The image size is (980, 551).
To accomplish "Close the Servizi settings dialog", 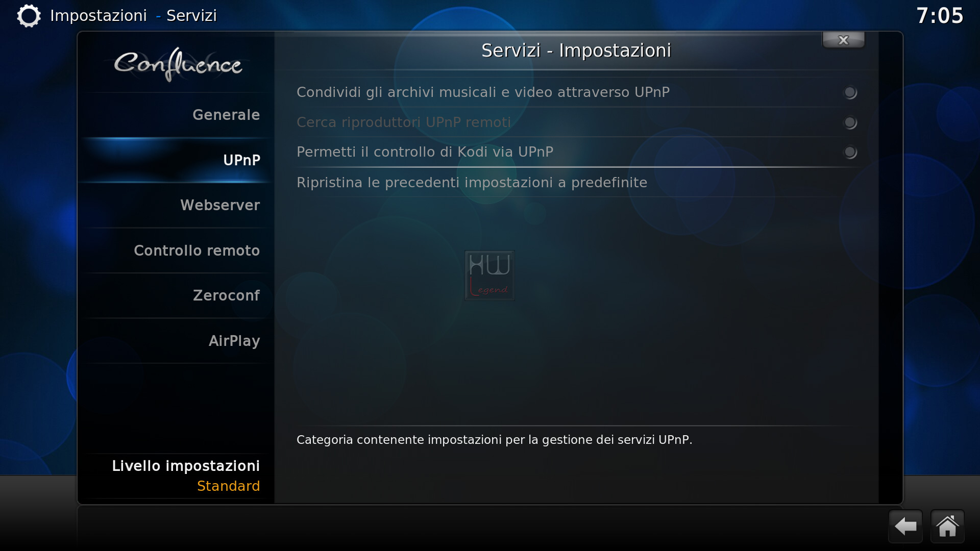I will pyautogui.click(x=843, y=40).
